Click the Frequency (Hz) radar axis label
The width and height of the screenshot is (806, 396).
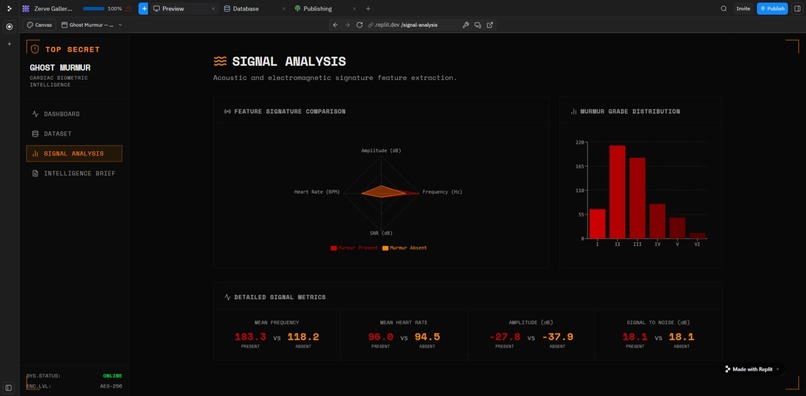pyautogui.click(x=442, y=192)
